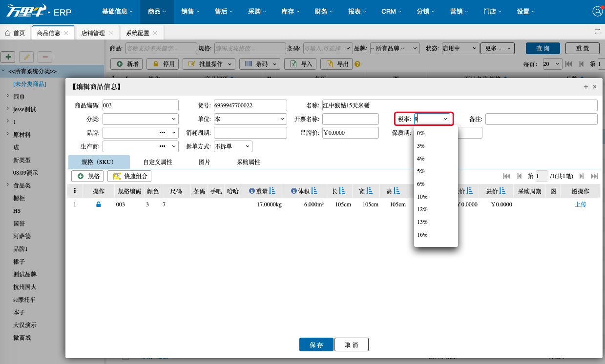
Task: Click the 吊牌价 input field
Action: tap(351, 133)
